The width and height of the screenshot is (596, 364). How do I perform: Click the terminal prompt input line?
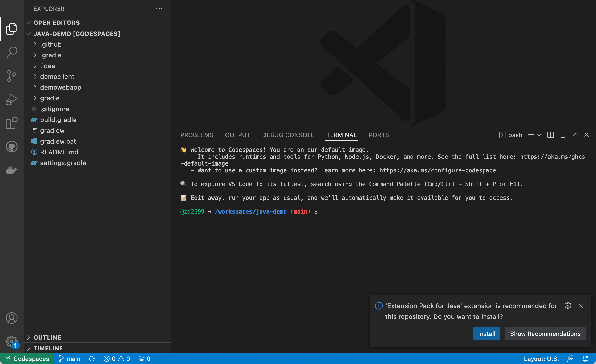click(249, 211)
